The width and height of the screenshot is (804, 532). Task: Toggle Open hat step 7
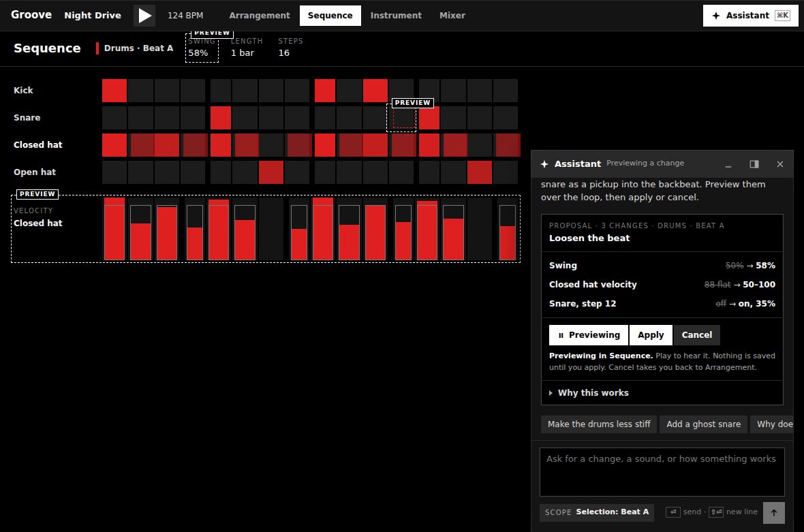click(271, 172)
